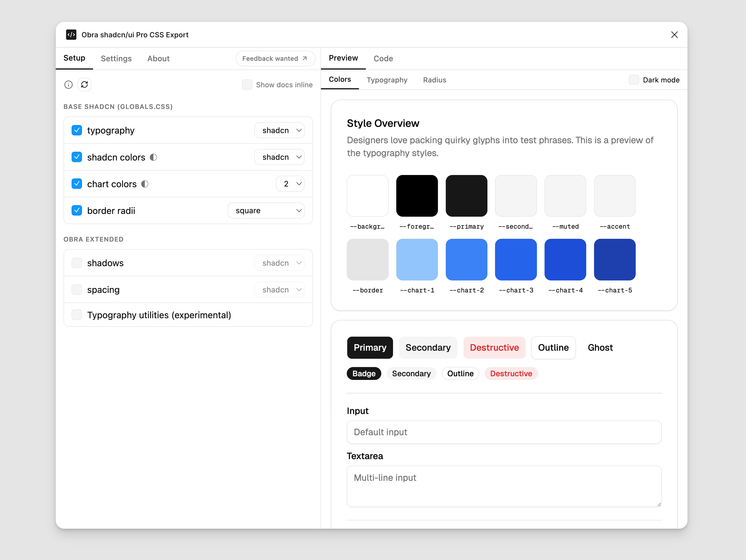The width and height of the screenshot is (746, 560).
Task: Select the --foreground black swatch
Action: point(417,196)
